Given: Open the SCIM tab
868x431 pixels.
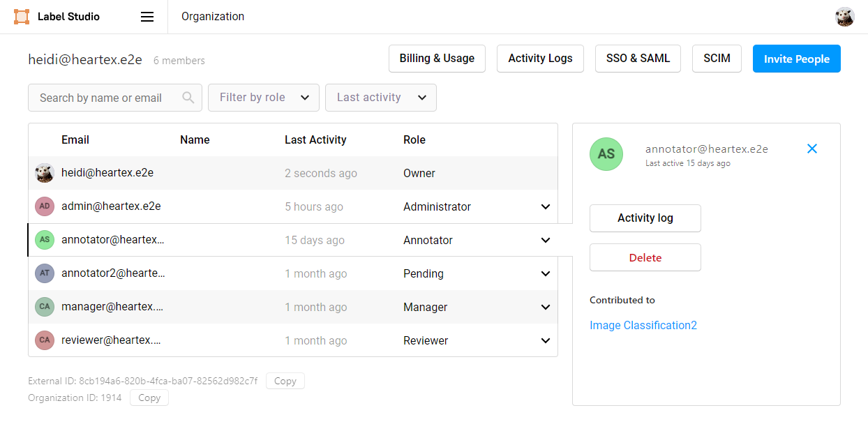Looking at the screenshot, I should coord(717,59).
